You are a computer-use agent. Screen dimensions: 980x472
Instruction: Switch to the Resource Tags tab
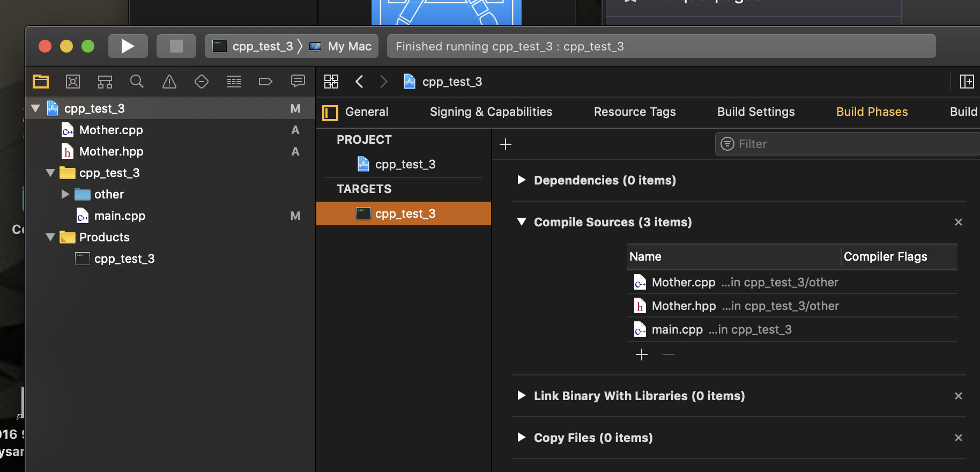[635, 112]
